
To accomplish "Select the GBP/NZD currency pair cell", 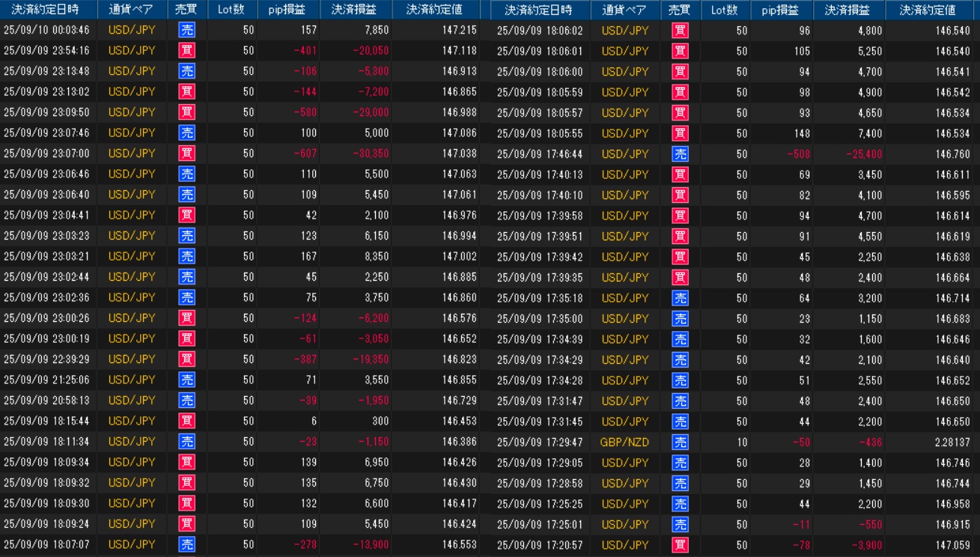I will coord(624,442).
